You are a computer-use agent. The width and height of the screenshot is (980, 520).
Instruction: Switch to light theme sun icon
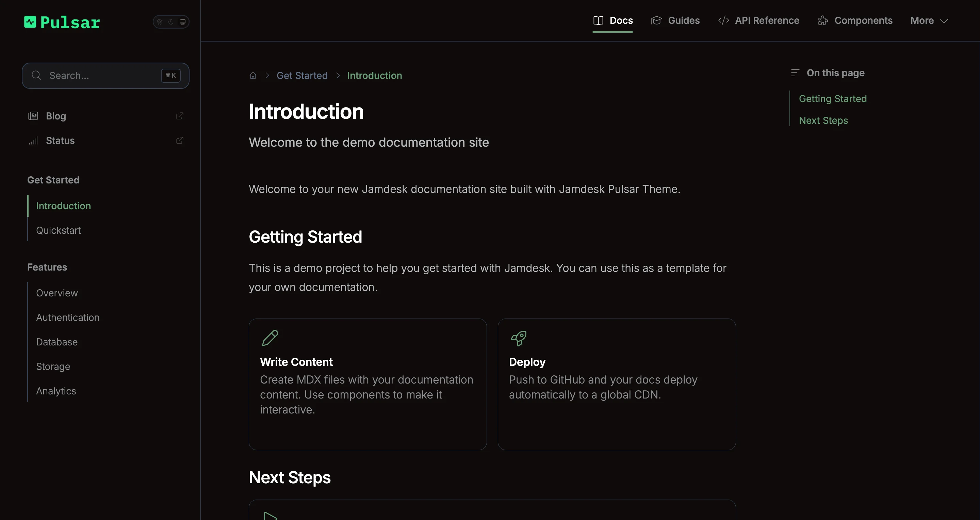160,22
